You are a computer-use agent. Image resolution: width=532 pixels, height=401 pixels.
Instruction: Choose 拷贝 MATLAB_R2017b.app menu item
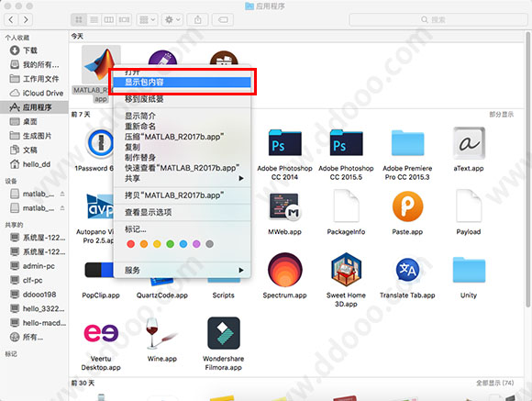pyautogui.click(x=183, y=195)
